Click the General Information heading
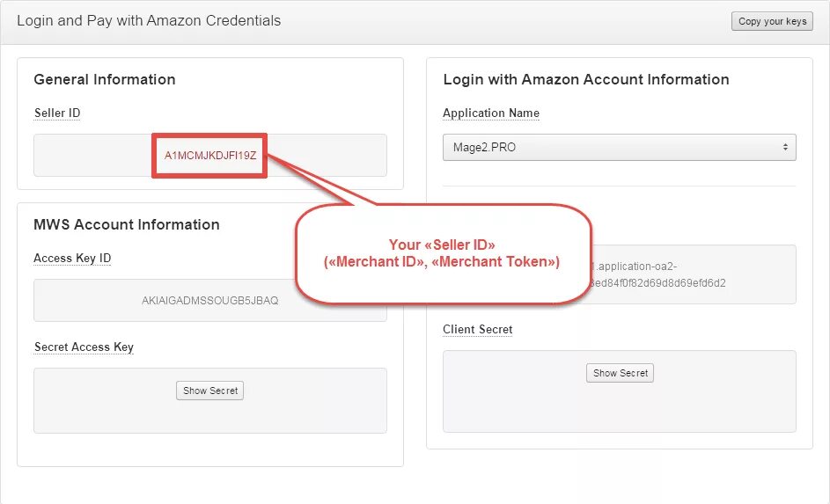This screenshot has width=830, height=504. (105, 79)
